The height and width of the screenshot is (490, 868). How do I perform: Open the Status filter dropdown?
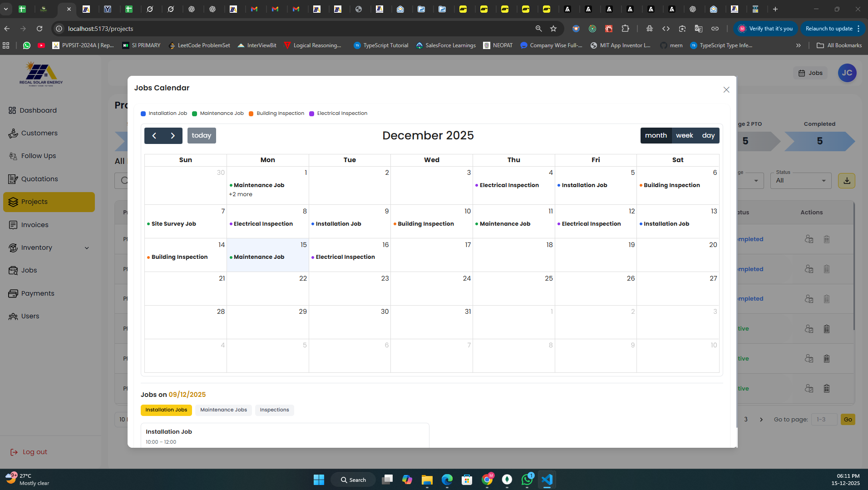pyautogui.click(x=800, y=181)
